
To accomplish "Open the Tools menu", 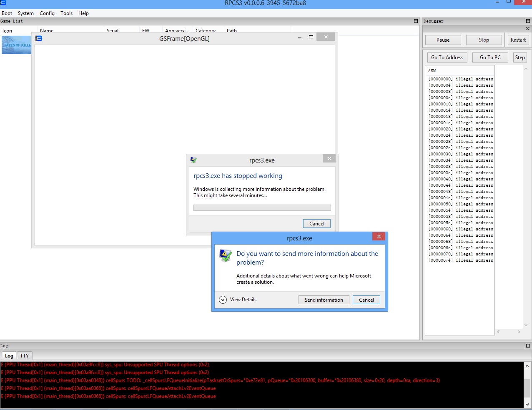I will pyautogui.click(x=67, y=13).
